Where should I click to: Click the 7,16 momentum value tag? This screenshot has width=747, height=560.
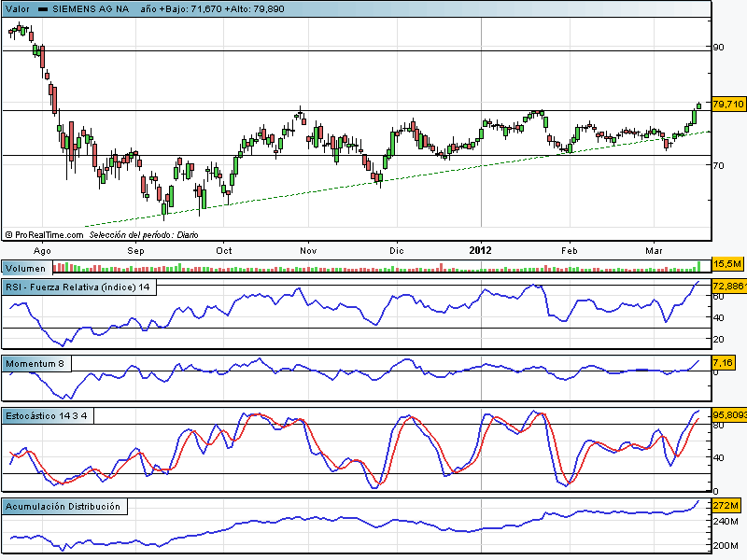click(x=723, y=363)
